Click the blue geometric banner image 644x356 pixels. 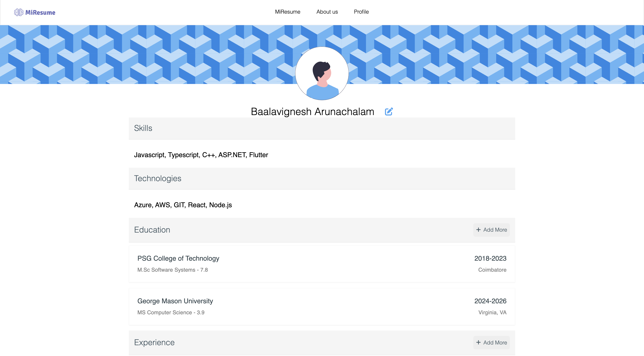150,55
